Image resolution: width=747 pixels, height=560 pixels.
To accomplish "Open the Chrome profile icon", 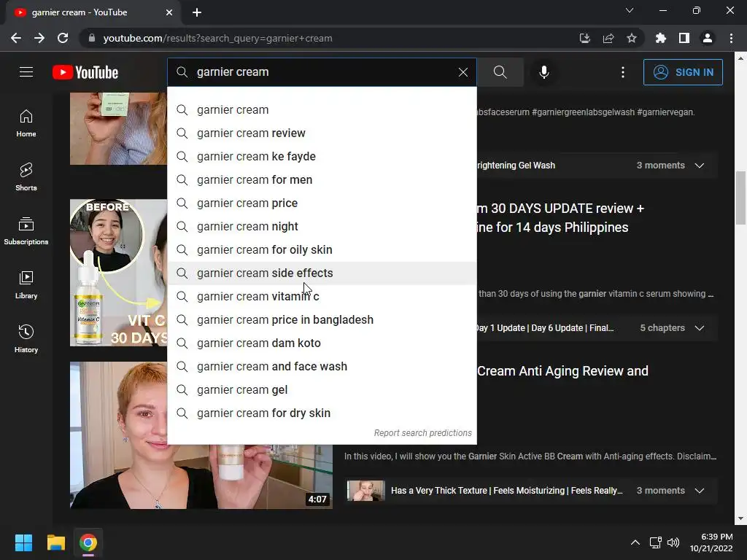I will coord(708,38).
